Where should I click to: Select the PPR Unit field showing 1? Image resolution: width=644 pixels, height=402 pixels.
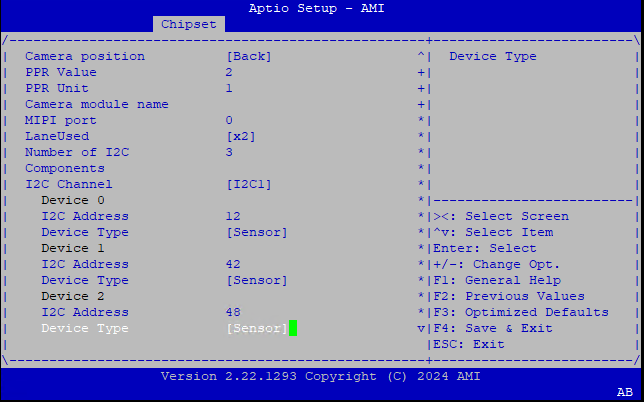pos(229,88)
